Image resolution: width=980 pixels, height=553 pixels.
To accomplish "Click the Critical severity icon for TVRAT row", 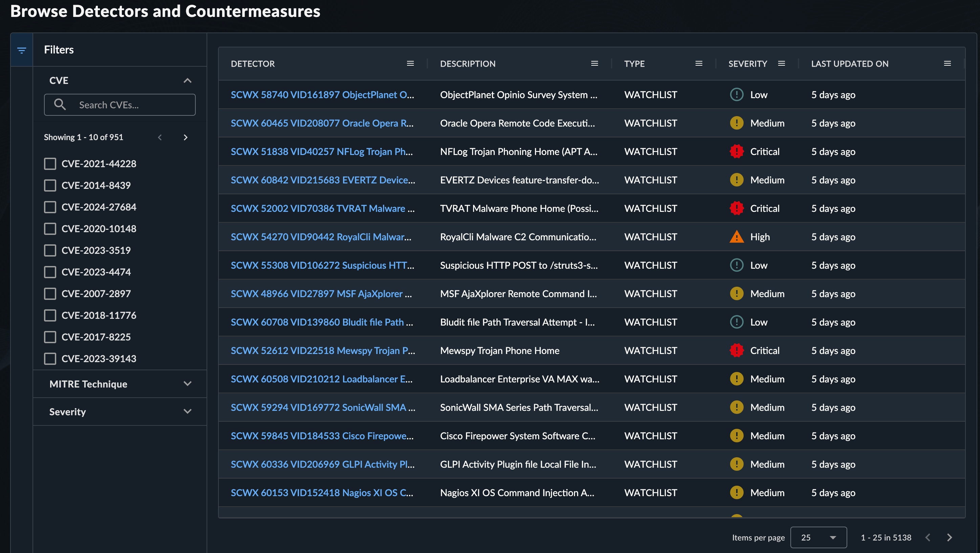I will pyautogui.click(x=737, y=208).
